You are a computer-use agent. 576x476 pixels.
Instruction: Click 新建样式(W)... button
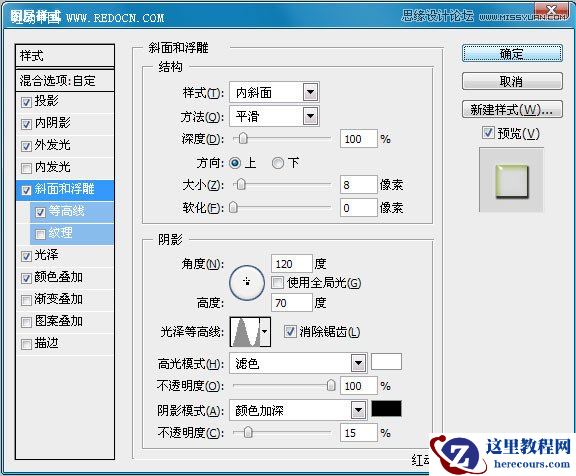pyautogui.click(x=512, y=109)
